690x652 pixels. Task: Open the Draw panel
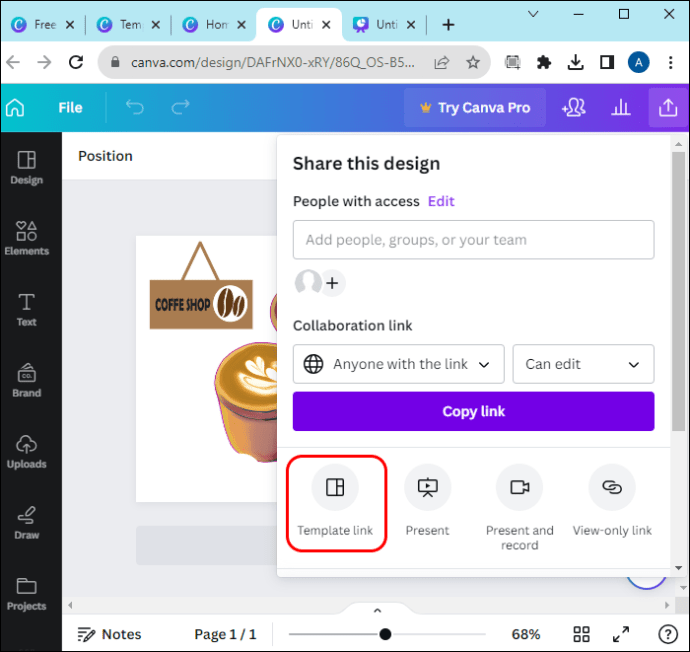[26, 523]
